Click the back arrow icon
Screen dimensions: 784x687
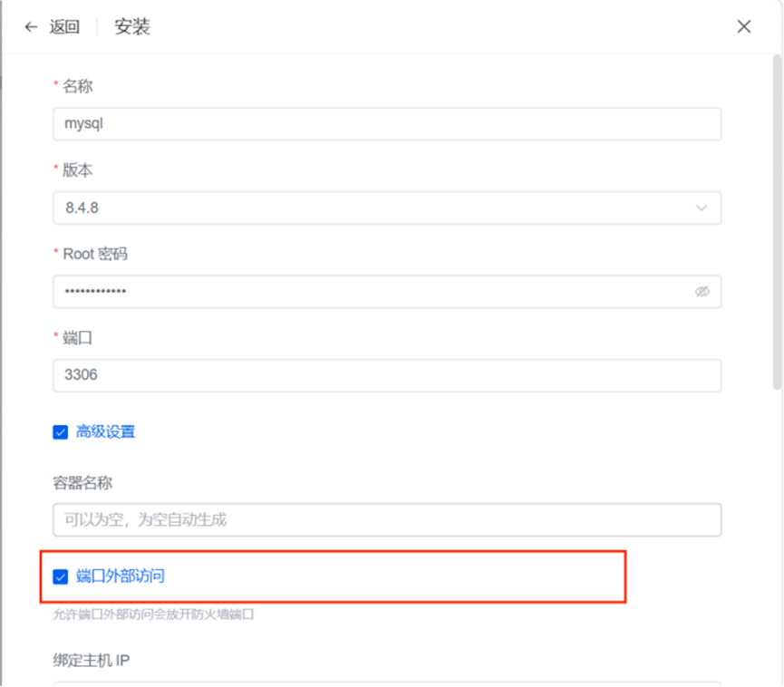click(31, 27)
